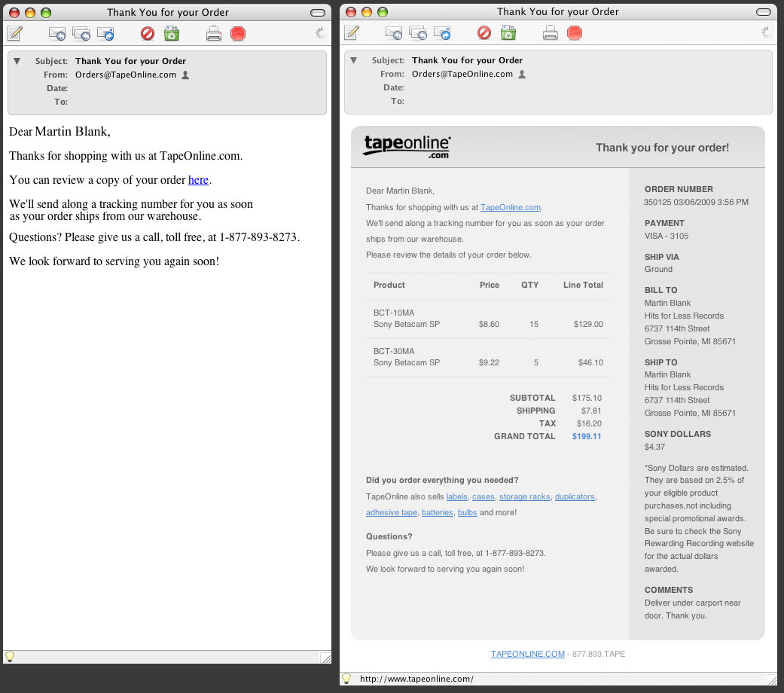
Task: Open the batteries link
Action: 437,512
